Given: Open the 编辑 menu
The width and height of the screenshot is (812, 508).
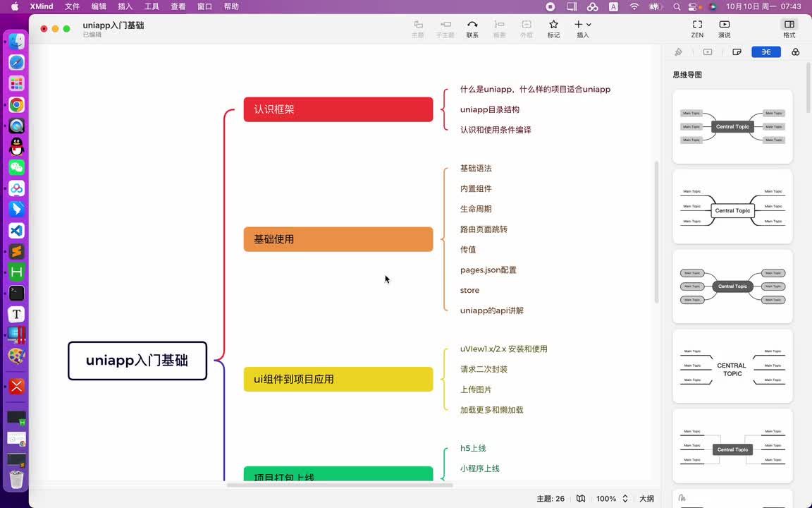Looking at the screenshot, I should [99, 6].
